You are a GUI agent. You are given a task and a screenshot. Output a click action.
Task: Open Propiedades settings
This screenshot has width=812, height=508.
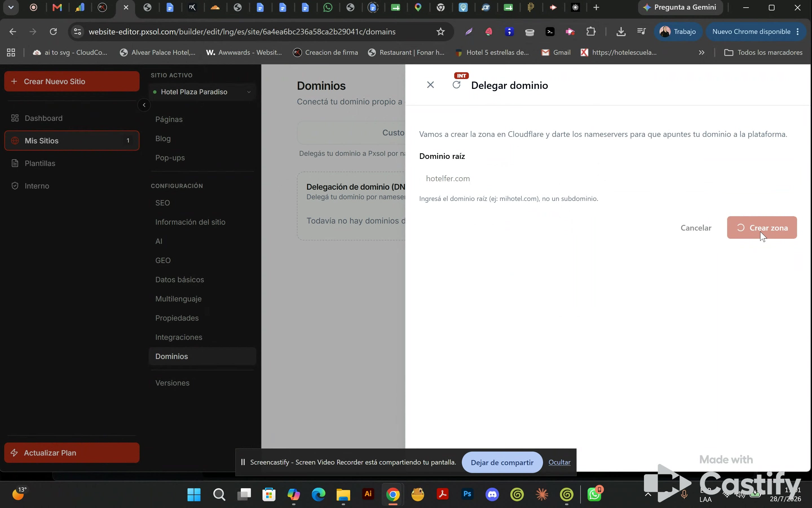(177, 318)
